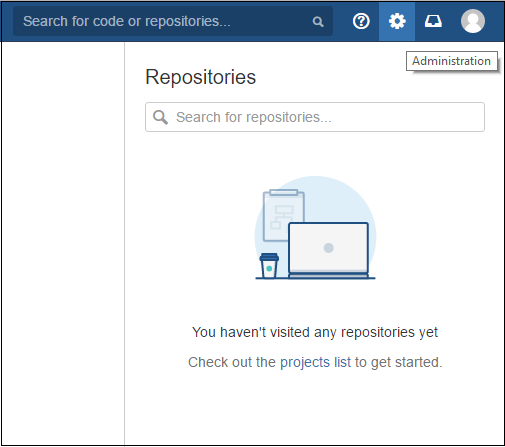Click the empty left sidebar panel
The width and height of the screenshot is (505, 447).
63,243
